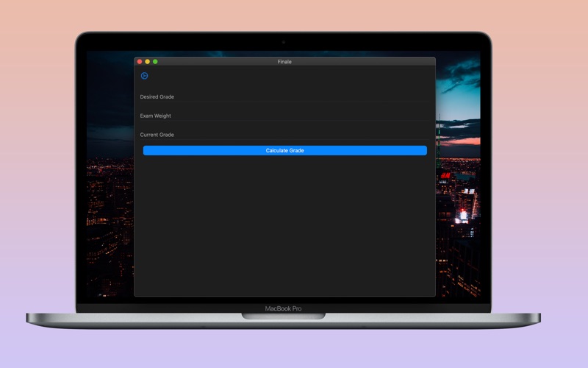Image resolution: width=588 pixels, height=368 pixels.
Task: Activate the Current Grade field
Action: pyautogui.click(x=284, y=135)
